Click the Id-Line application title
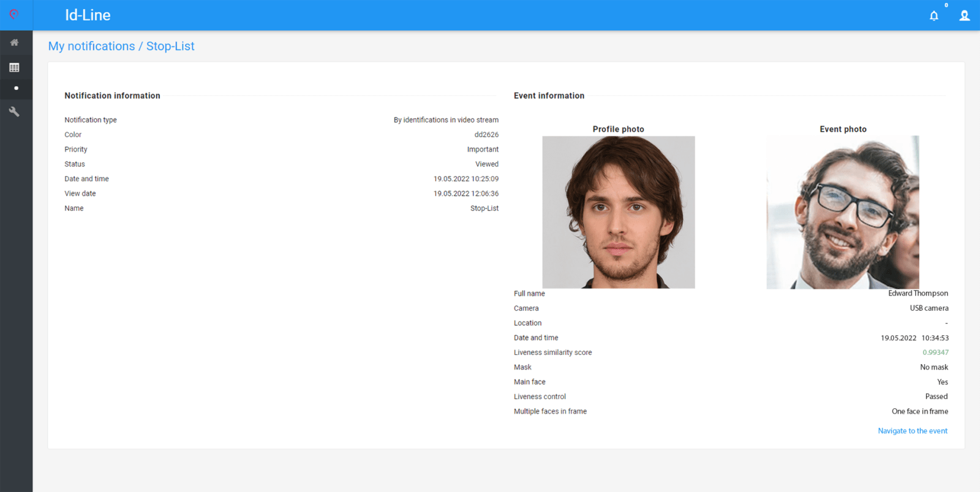 [88, 15]
